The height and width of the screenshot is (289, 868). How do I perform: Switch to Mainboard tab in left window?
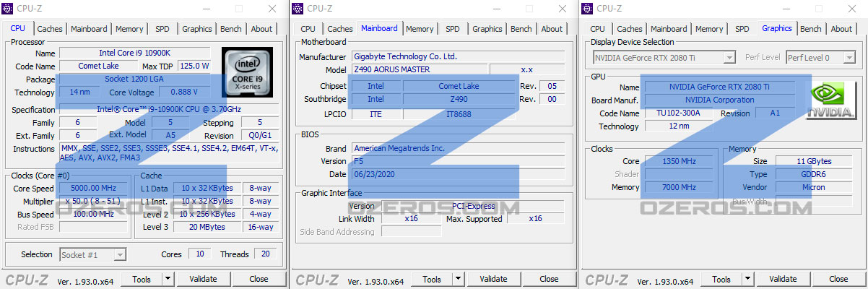pyautogui.click(x=89, y=29)
